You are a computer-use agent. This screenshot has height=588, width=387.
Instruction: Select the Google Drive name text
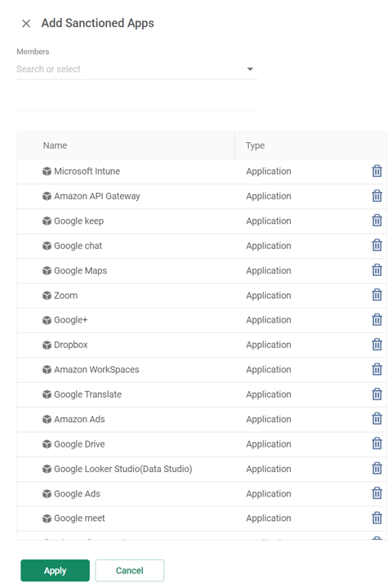coord(79,444)
